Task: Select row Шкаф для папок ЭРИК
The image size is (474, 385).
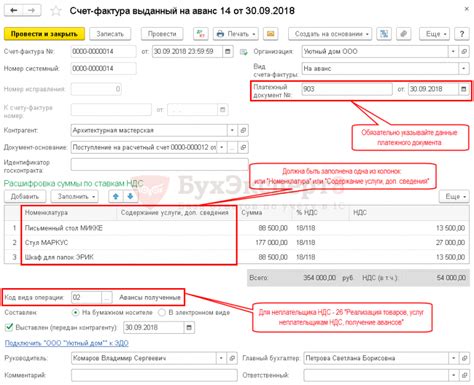Action: [x=237, y=257]
